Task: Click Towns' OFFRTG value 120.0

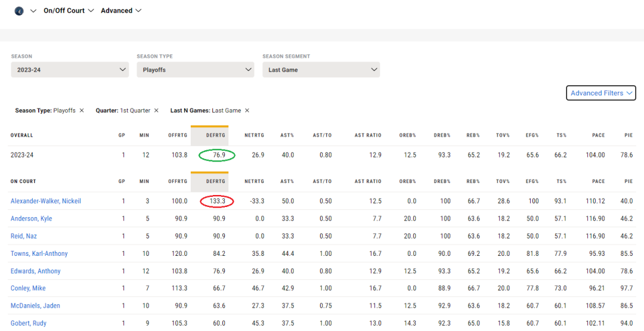Action: (x=179, y=254)
